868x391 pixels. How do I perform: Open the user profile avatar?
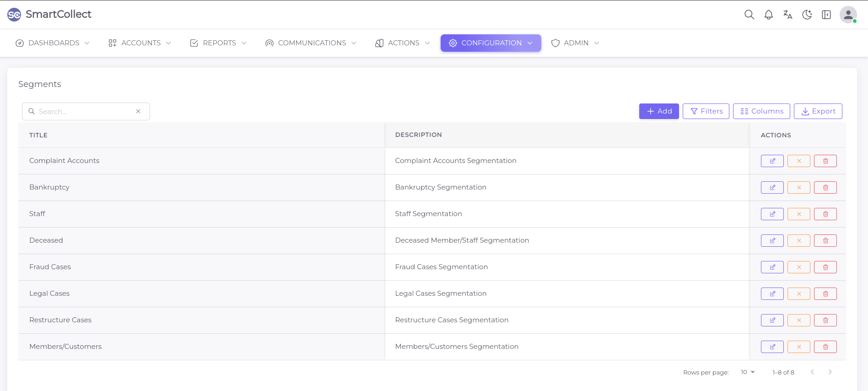click(x=848, y=15)
